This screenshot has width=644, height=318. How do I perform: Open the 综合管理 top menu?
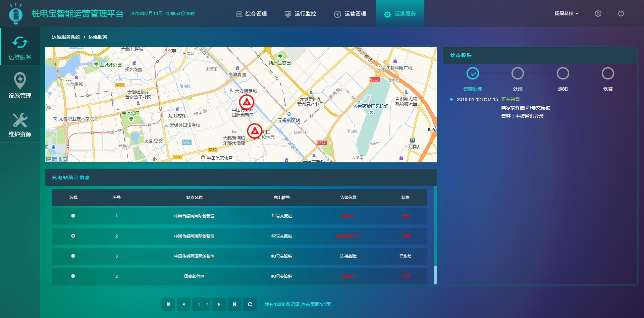252,14
